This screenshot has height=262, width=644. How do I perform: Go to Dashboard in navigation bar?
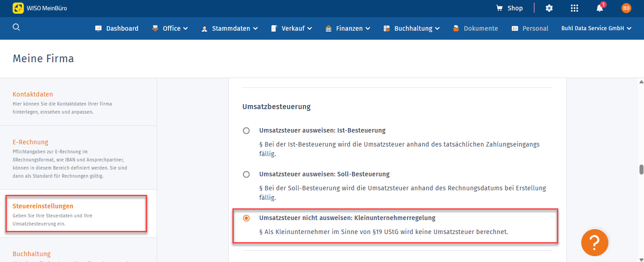click(x=117, y=28)
